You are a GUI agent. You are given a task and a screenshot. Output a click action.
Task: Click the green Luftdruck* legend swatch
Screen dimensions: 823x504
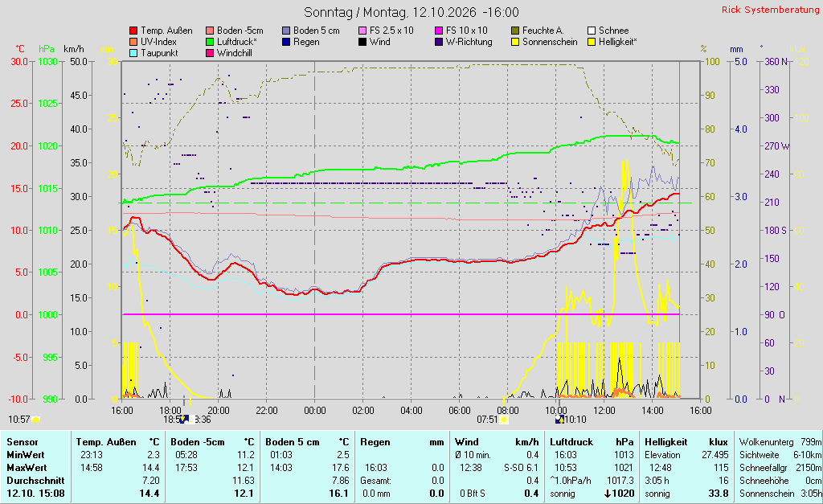point(210,42)
